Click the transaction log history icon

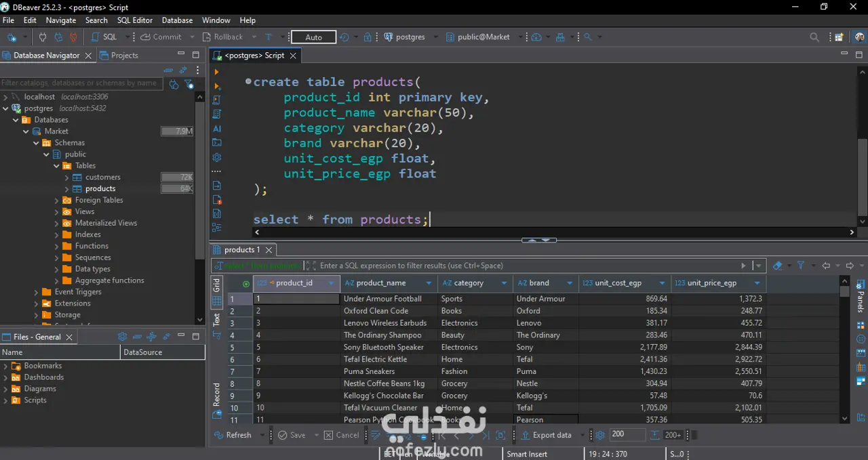point(344,37)
